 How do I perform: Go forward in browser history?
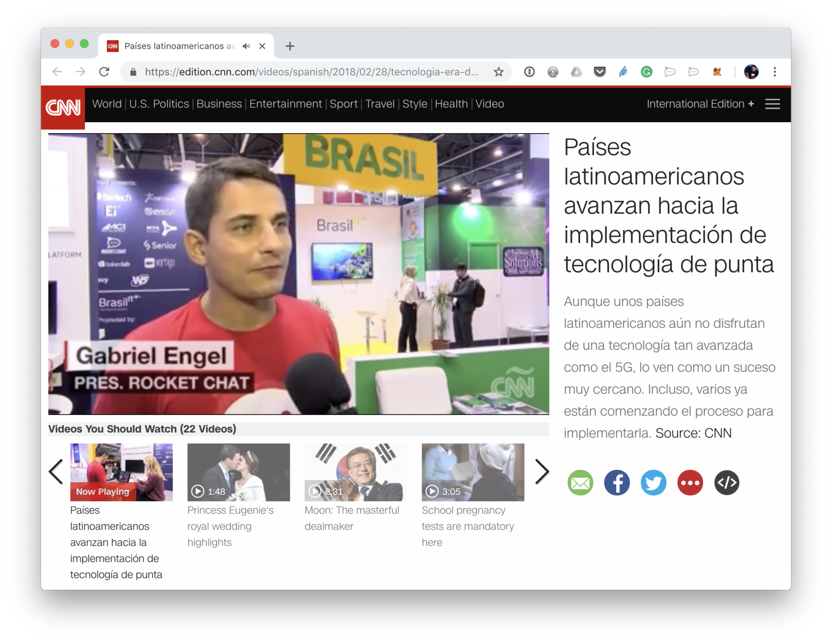point(81,72)
